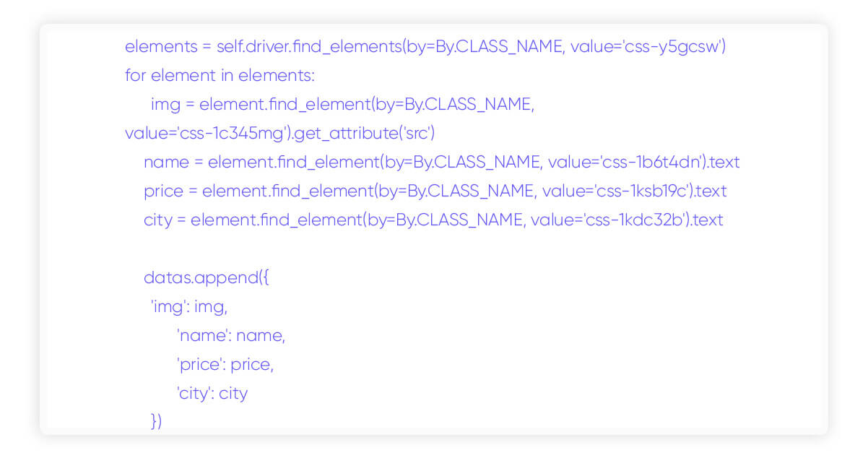Click the 'img = element.find_element' line

(x=342, y=105)
